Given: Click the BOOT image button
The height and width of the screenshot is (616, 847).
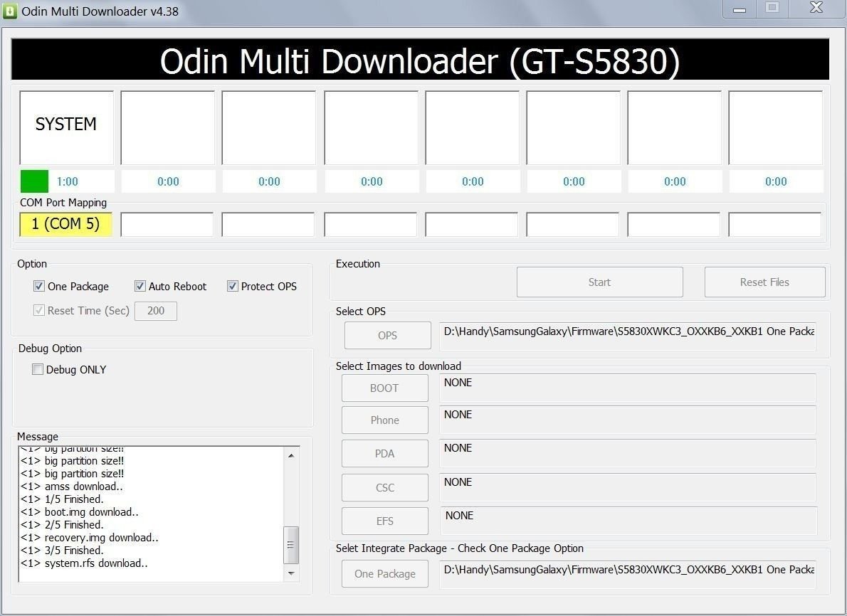Looking at the screenshot, I should [384, 388].
